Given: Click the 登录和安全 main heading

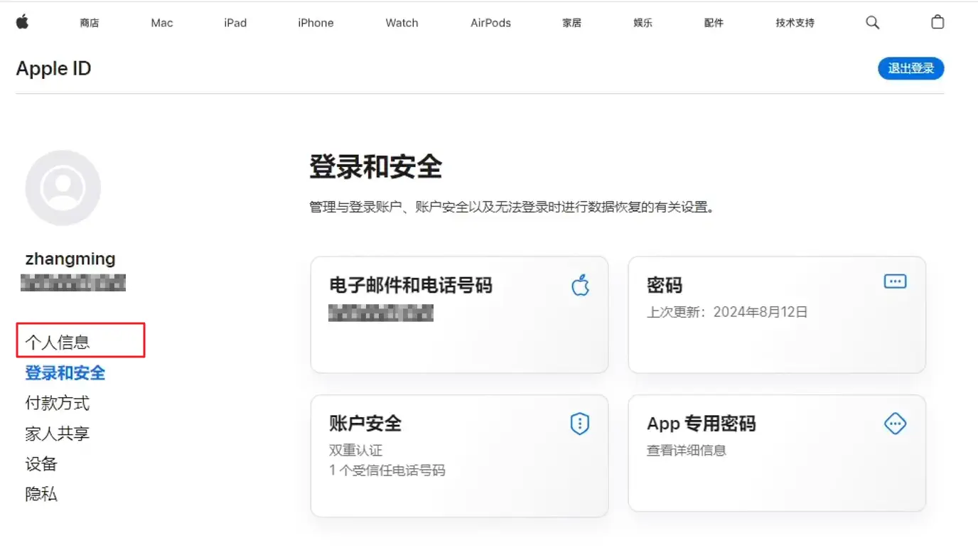Looking at the screenshot, I should pos(376,167).
